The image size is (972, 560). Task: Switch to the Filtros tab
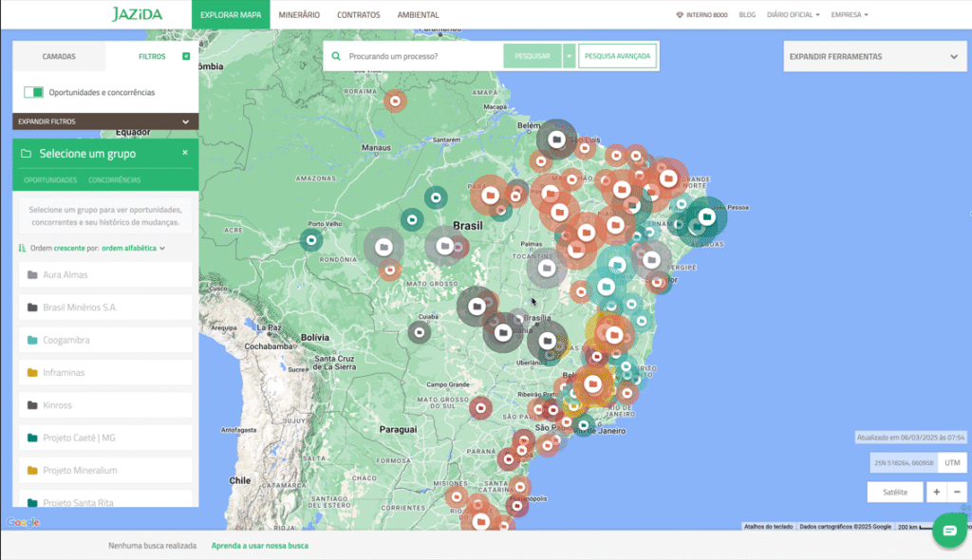click(x=152, y=56)
